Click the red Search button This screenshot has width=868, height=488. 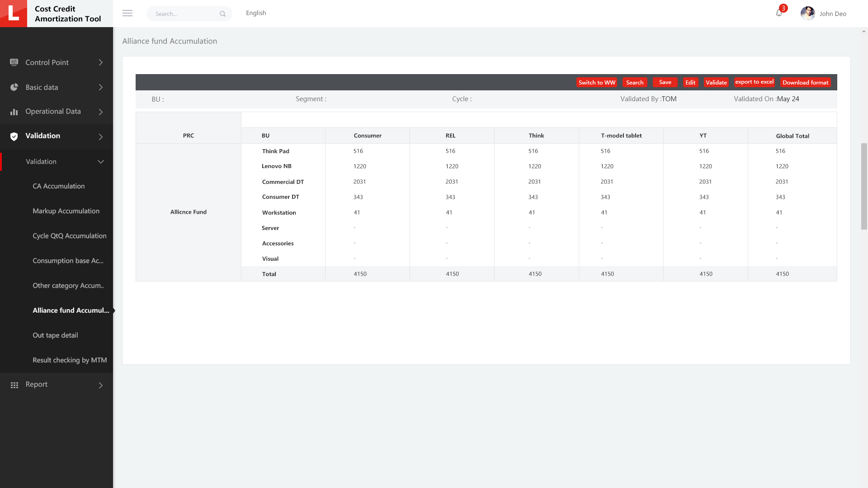pos(635,82)
